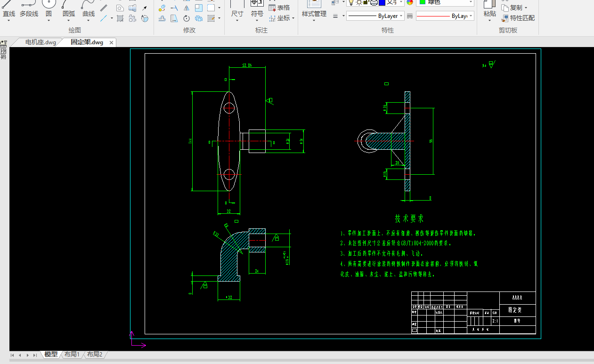Jump to the last layout tab arrow
The image size is (594, 364).
pos(35,355)
